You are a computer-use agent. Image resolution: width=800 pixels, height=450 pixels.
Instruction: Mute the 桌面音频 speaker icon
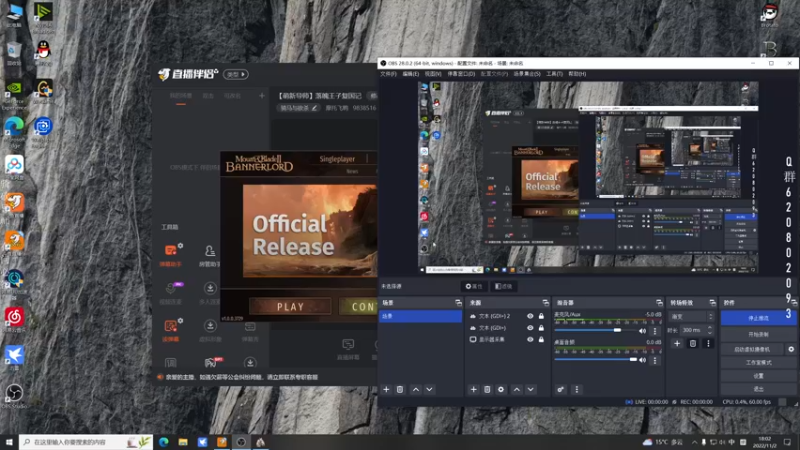pyautogui.click(x=642, y=360)
